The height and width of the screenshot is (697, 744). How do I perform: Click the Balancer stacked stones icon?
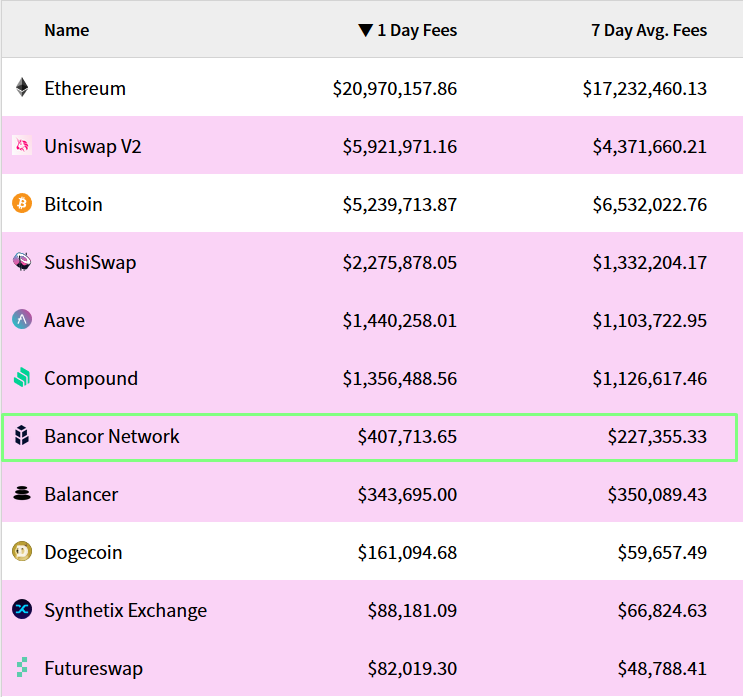click(22, 493)
